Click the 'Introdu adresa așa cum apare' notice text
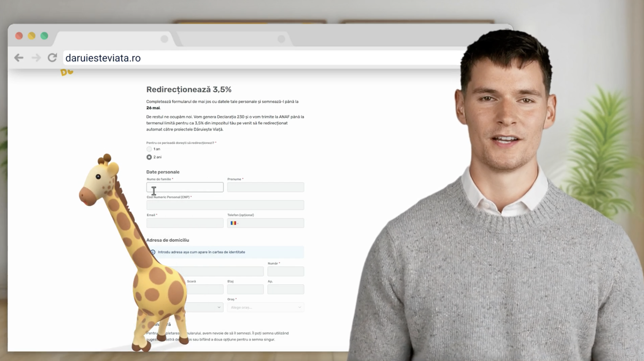644x361 pixels. click(202, 252)
